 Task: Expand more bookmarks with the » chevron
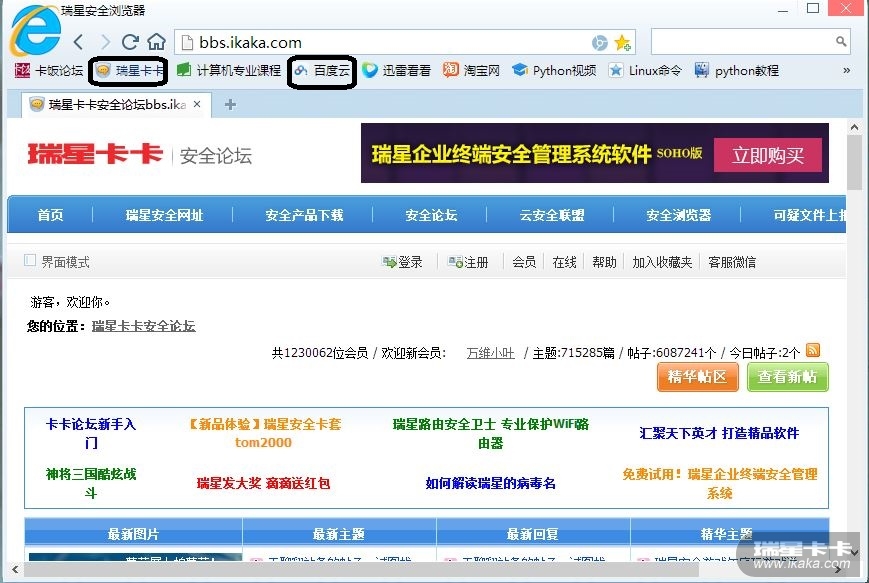tap(846, 70)
